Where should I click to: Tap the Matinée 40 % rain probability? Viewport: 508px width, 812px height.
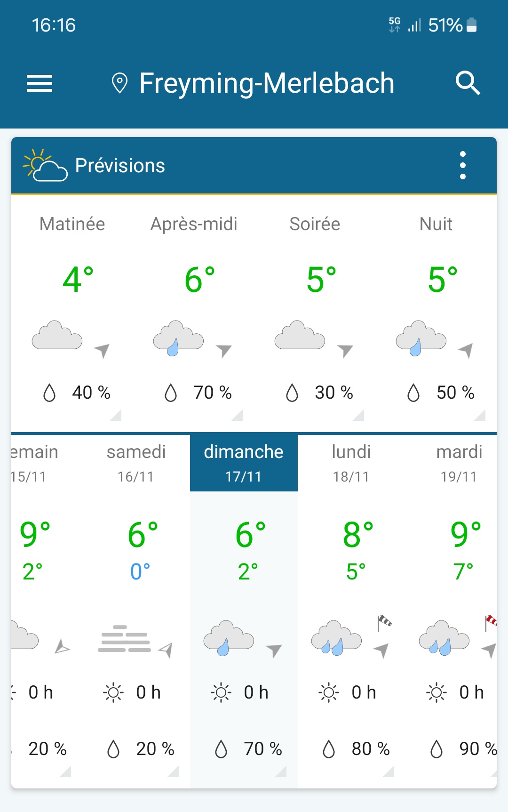(91, 393)
